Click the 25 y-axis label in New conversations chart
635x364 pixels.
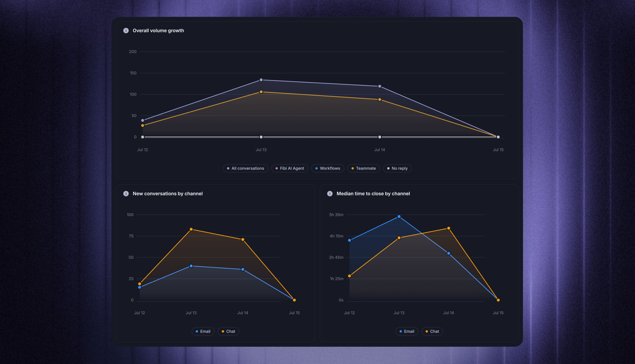click(x=131, y=279)
